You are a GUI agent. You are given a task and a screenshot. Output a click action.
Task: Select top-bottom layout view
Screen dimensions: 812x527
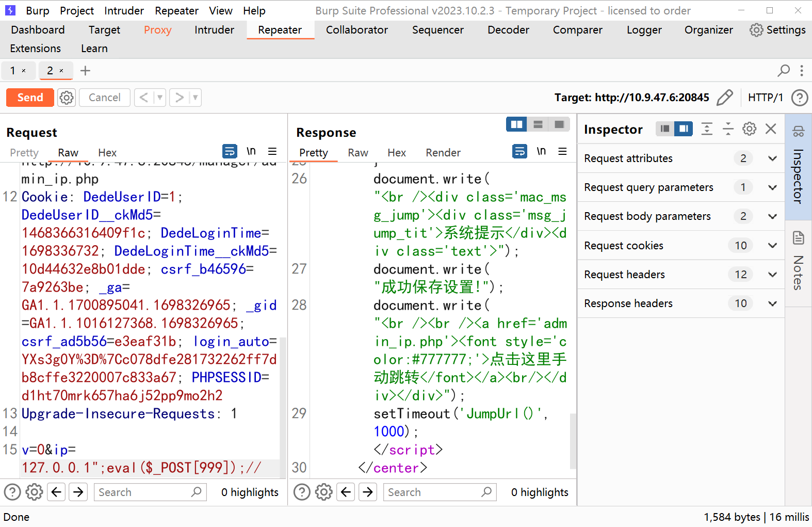coord(538,124)
